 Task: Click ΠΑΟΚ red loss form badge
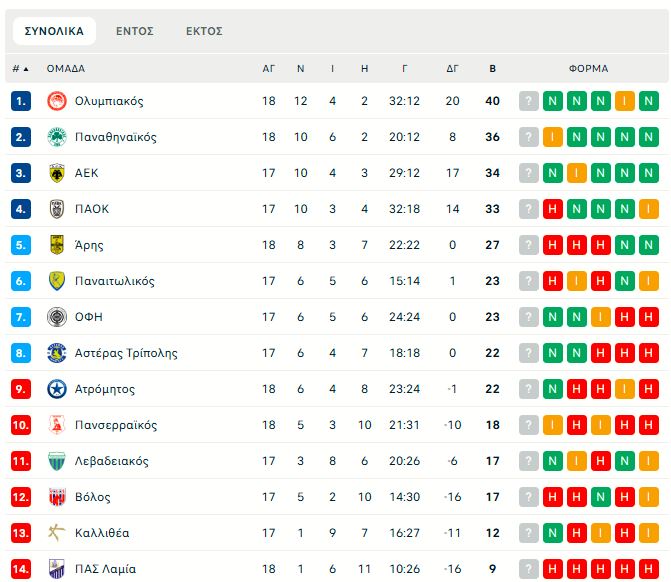(553, 209)
